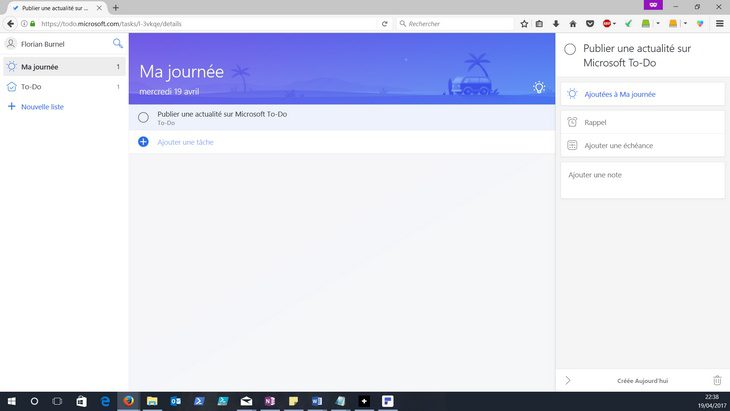Select the task row Publier une actualité
The width and height of the screenshot is (730, 411).
click(342, 118)
